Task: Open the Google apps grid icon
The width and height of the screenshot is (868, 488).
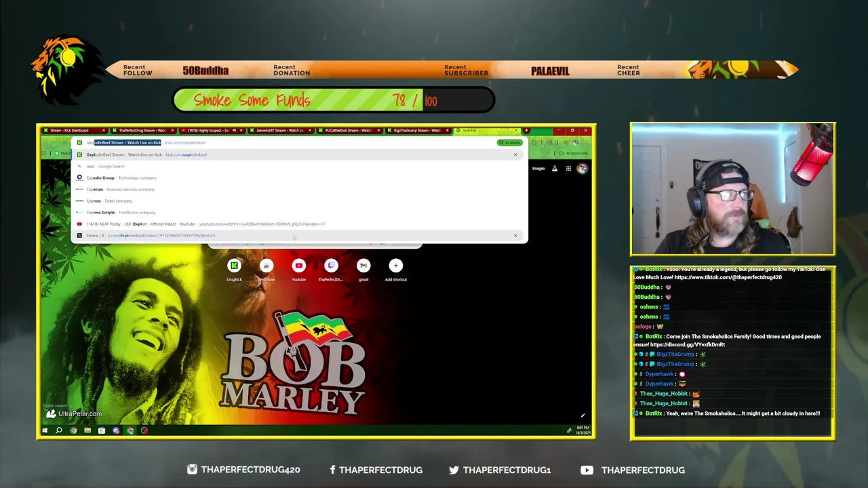Action: [x=568, y=168]
